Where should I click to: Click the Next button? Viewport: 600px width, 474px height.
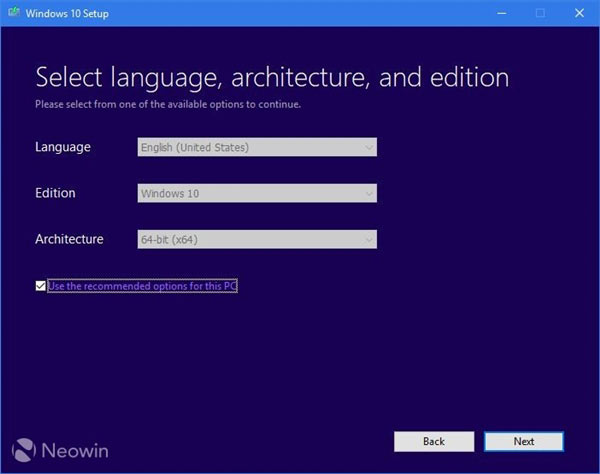(x=523, y=441)
